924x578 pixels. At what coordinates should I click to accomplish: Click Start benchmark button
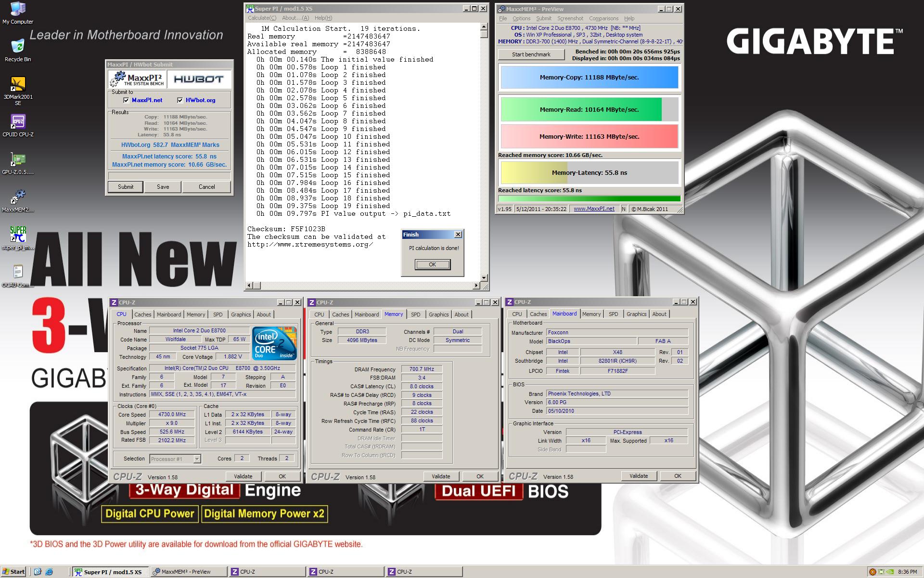[x=531, y=54]
